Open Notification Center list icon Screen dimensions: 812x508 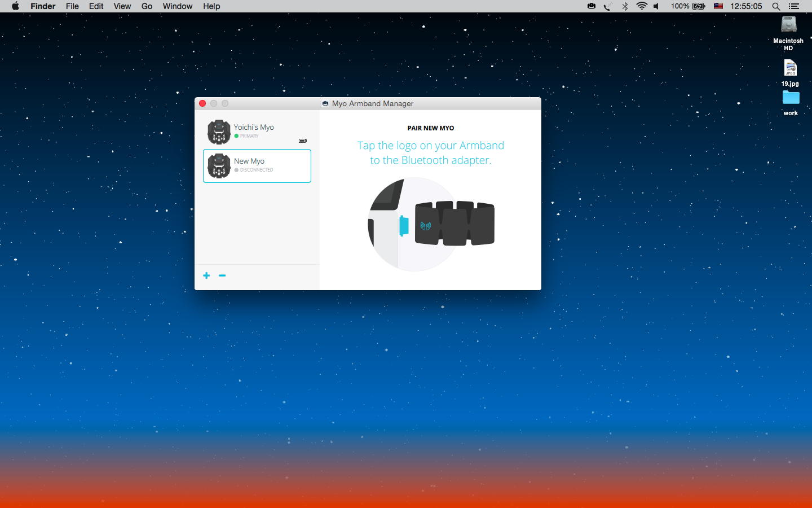pyautogui.click(x=794, y=6)
